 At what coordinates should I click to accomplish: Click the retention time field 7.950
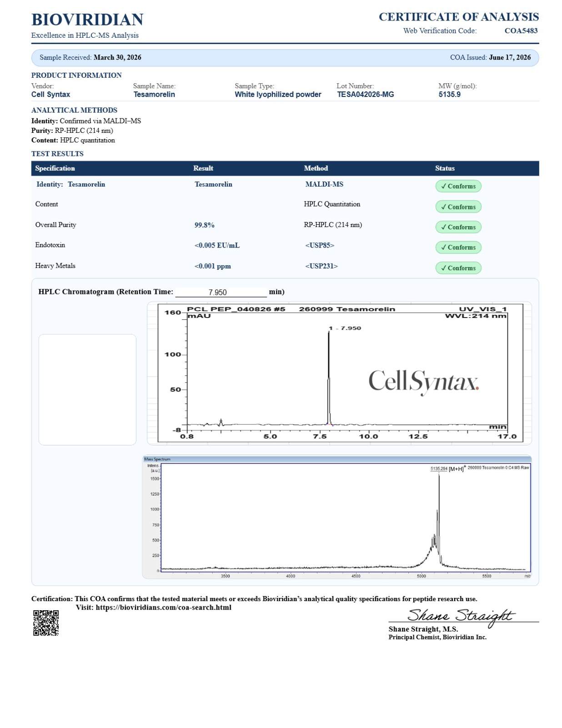point(221,292)
